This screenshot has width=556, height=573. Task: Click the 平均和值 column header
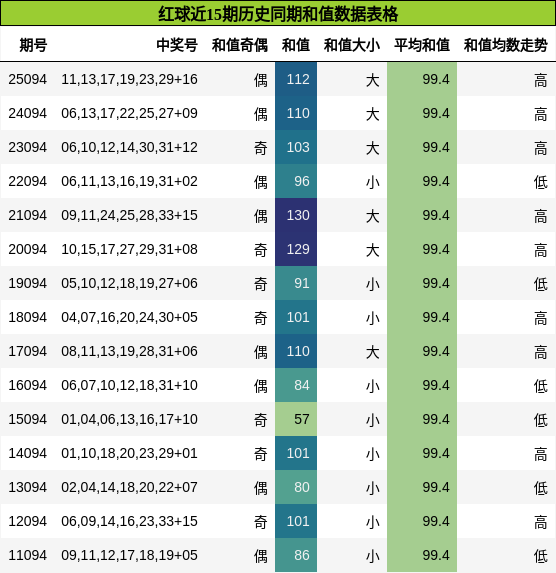click(x=422, y=45)
